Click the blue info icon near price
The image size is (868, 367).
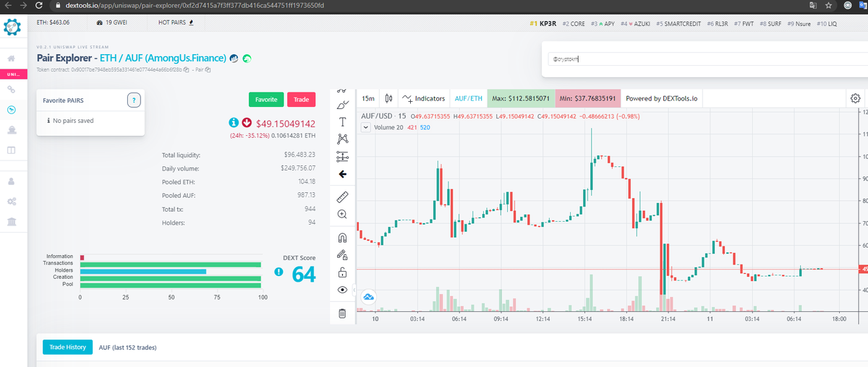(234, 122)
